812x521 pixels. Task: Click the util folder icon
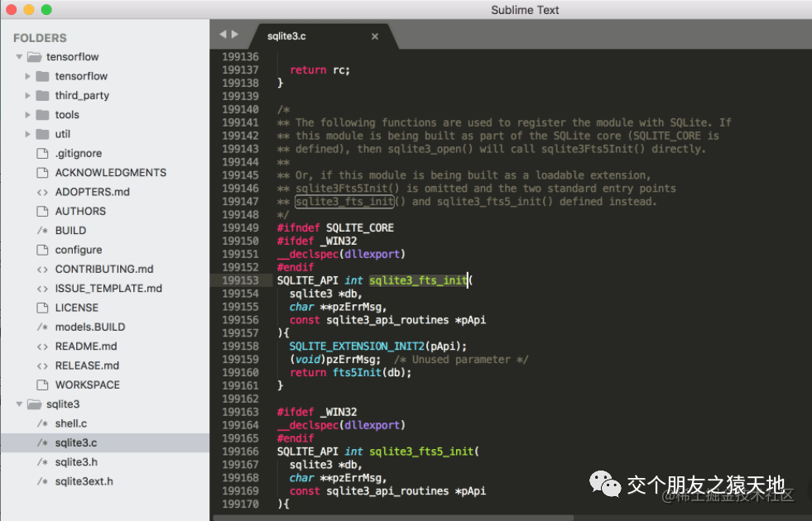click(42, 134)
